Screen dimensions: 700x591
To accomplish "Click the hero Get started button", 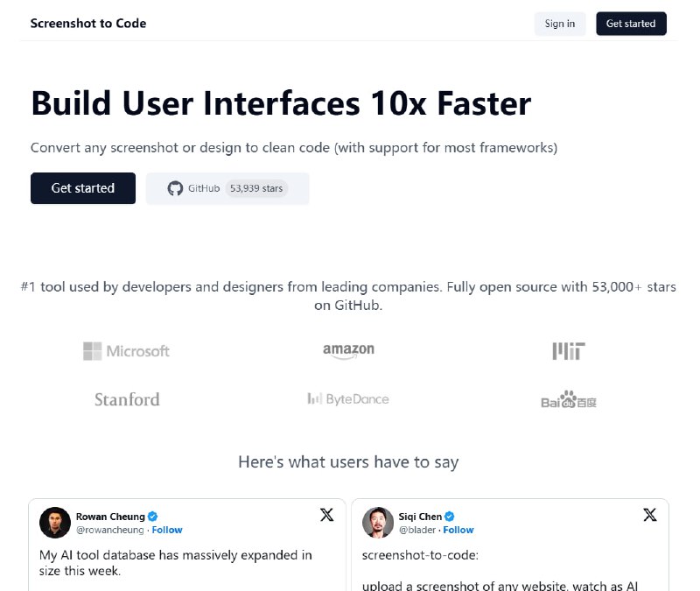I will 83,188.
